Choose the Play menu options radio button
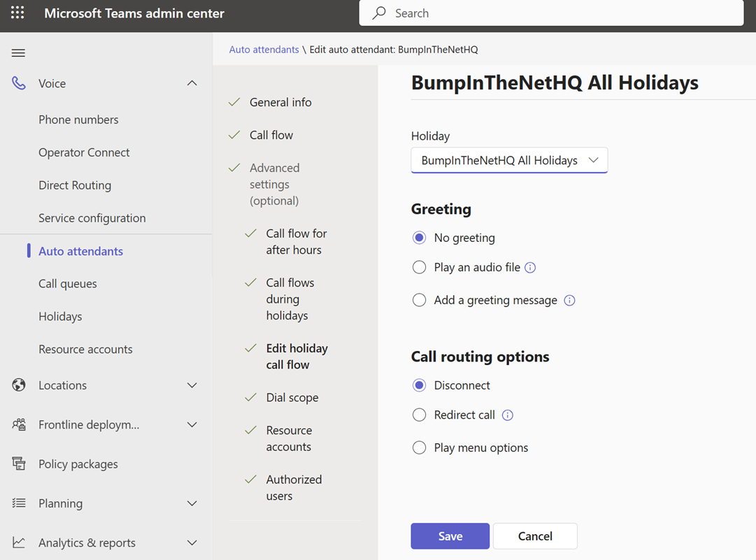 [419, 447]
